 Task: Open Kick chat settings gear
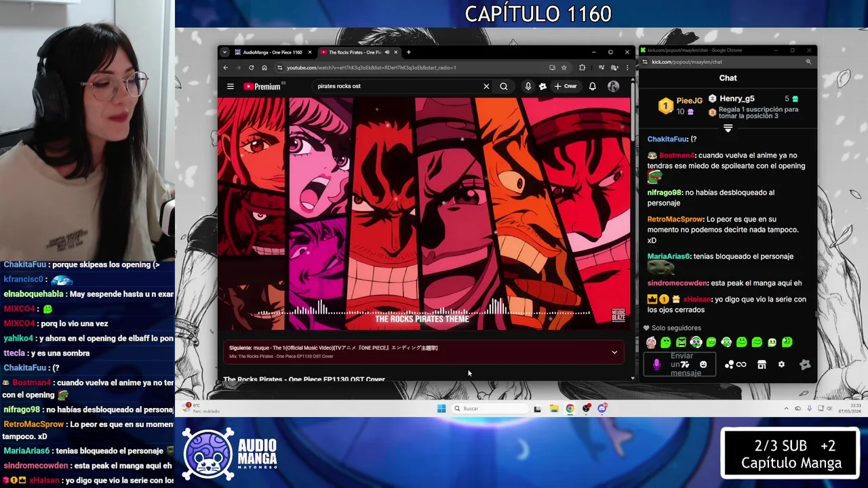pyautogui.click(x=781, y=365)
